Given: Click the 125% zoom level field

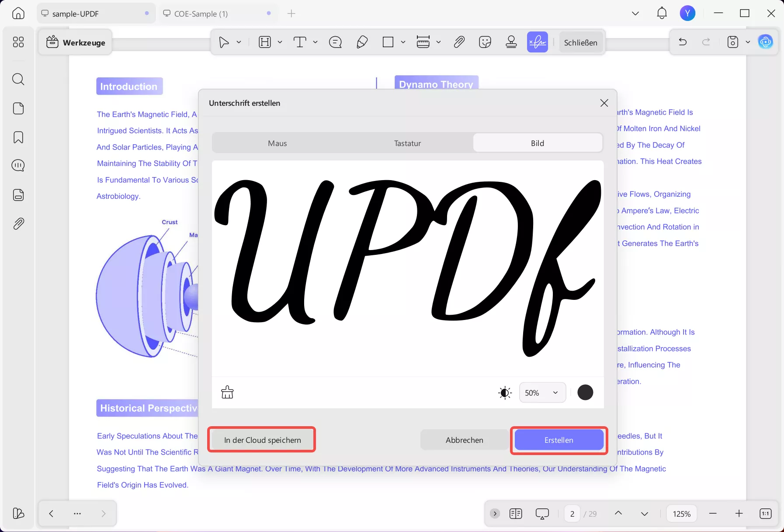Looking at the screenshot, I should [682, 514].
